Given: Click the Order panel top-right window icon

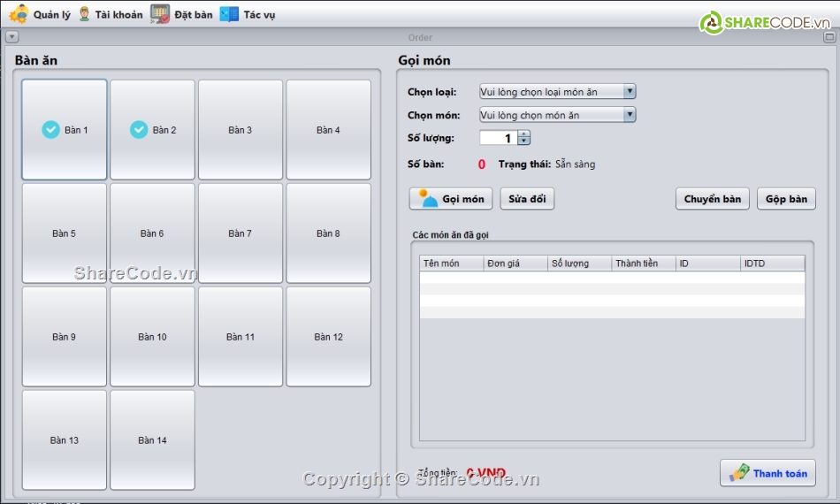Looking at the screenshot, I should click(829, 37).
